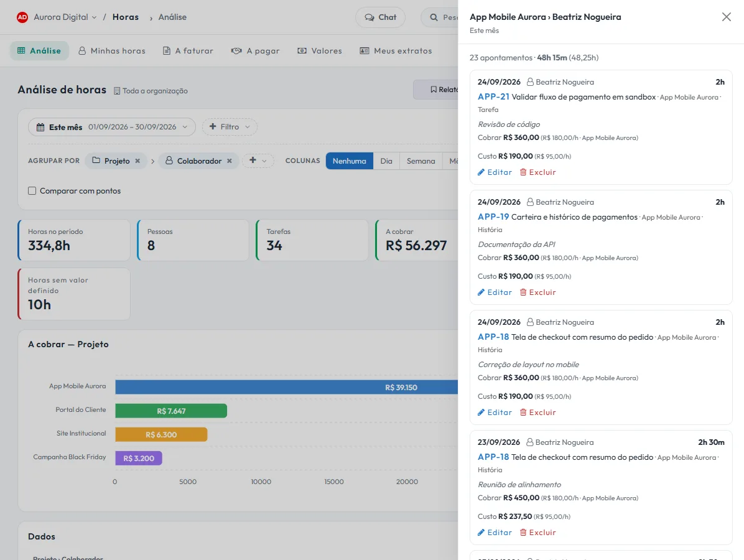Remove the Projeto grouping chip

tap(137, 161)
